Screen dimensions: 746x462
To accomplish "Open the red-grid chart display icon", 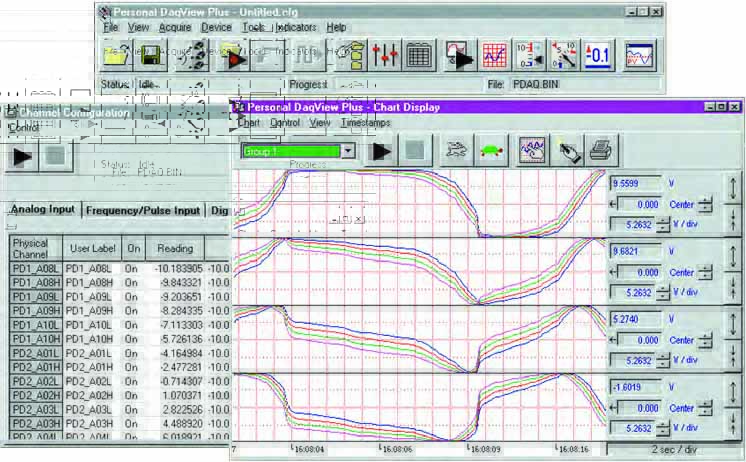I will click(x=495, y=56).
